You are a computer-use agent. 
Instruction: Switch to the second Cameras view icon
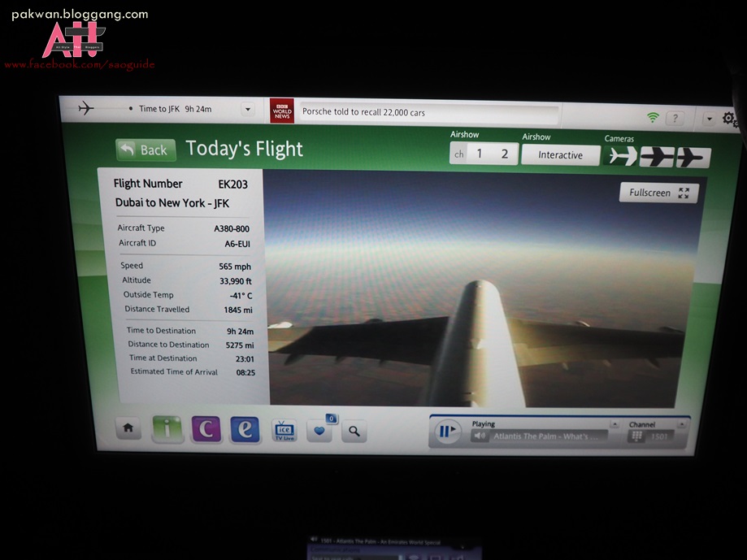(657, 157)
